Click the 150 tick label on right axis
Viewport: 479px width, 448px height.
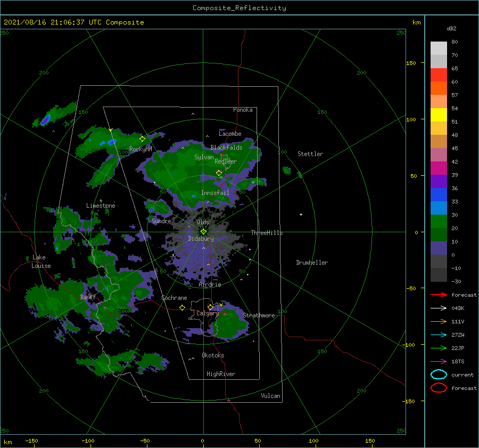click(x=411, y=63)
